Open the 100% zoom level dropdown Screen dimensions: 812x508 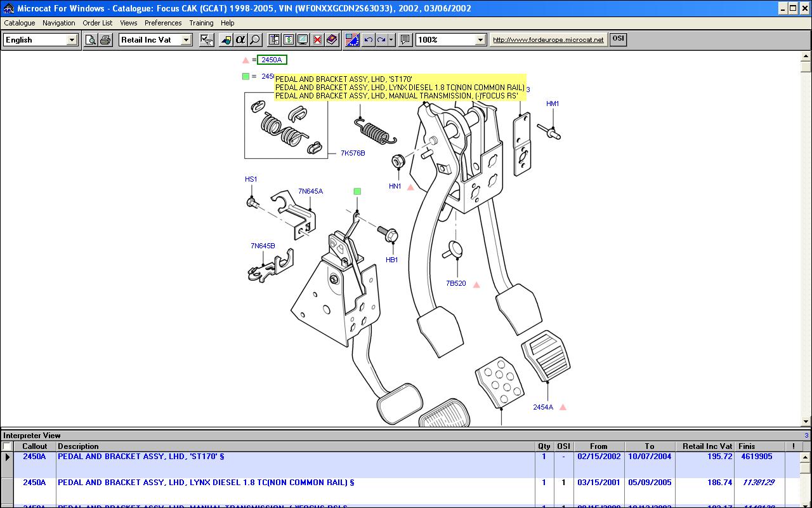(x=480, y=40)
